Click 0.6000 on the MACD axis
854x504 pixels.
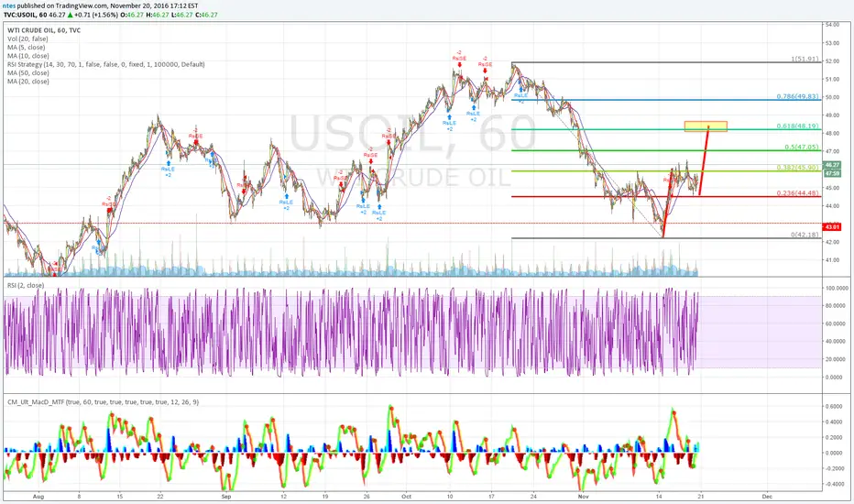point(833,407)
